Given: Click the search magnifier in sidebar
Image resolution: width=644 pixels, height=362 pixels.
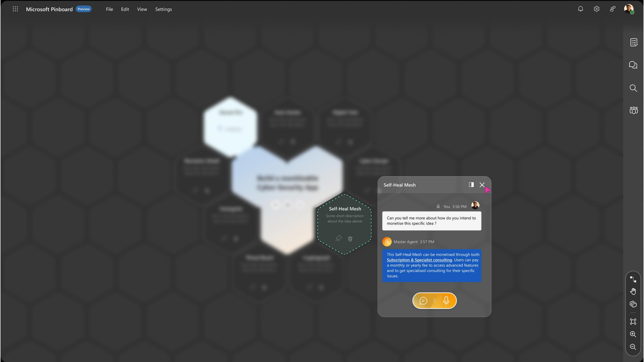Looking at the screenshot, I should pyautogui.click(x=633, y=88).
